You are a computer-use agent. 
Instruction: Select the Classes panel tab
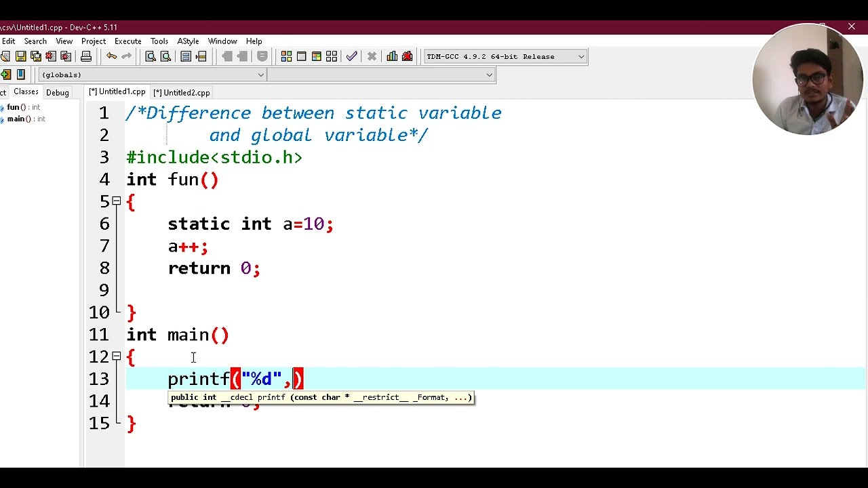[26, 91]
